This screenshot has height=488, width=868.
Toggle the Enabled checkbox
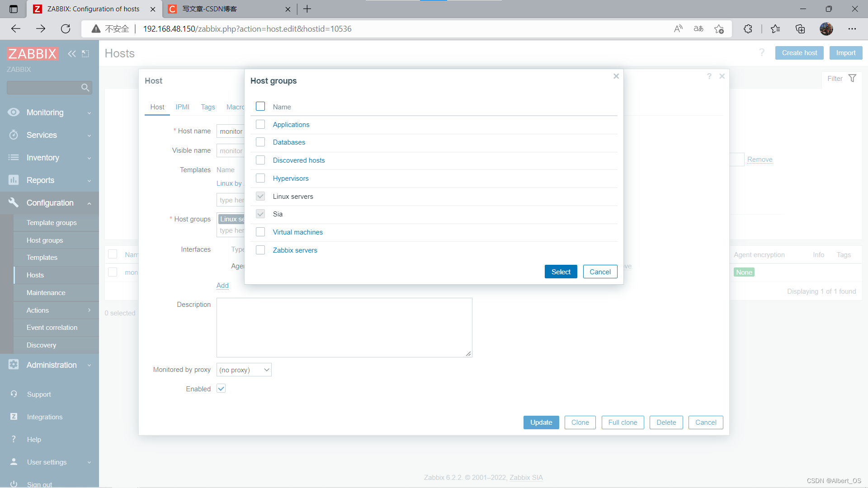click(221, 389)
